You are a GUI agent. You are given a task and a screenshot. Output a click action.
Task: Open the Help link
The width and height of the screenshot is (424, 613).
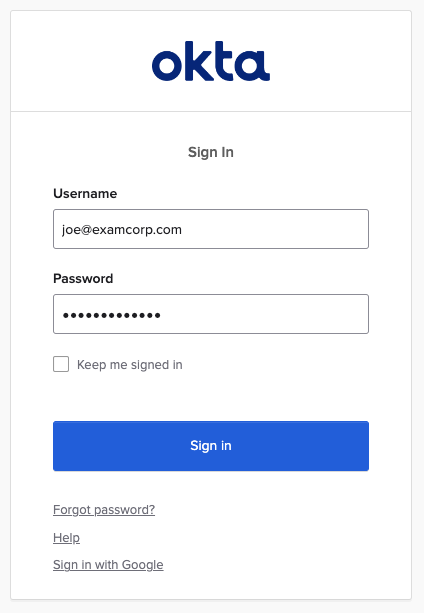click(x=66, y=538)
